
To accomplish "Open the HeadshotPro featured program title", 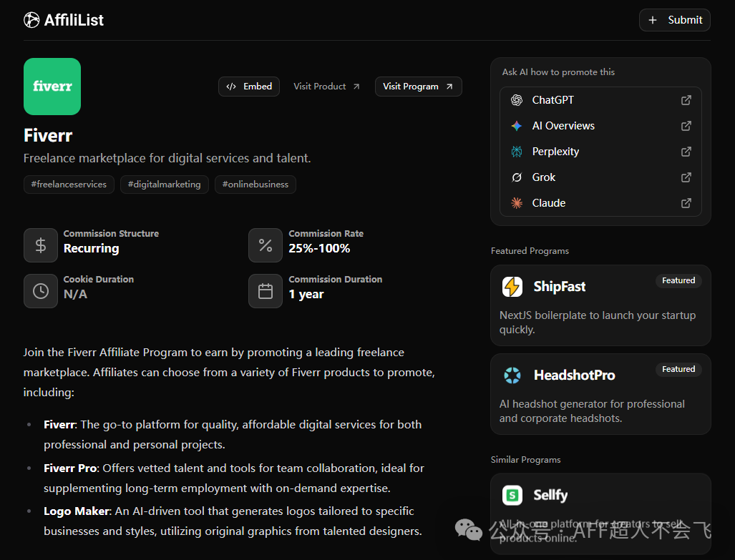I will (x=574, y=375).
